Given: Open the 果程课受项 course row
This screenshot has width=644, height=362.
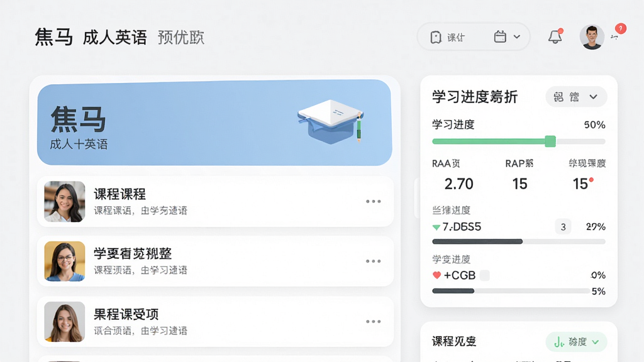Looking at the screenshot, I should (x=215, y=322).
